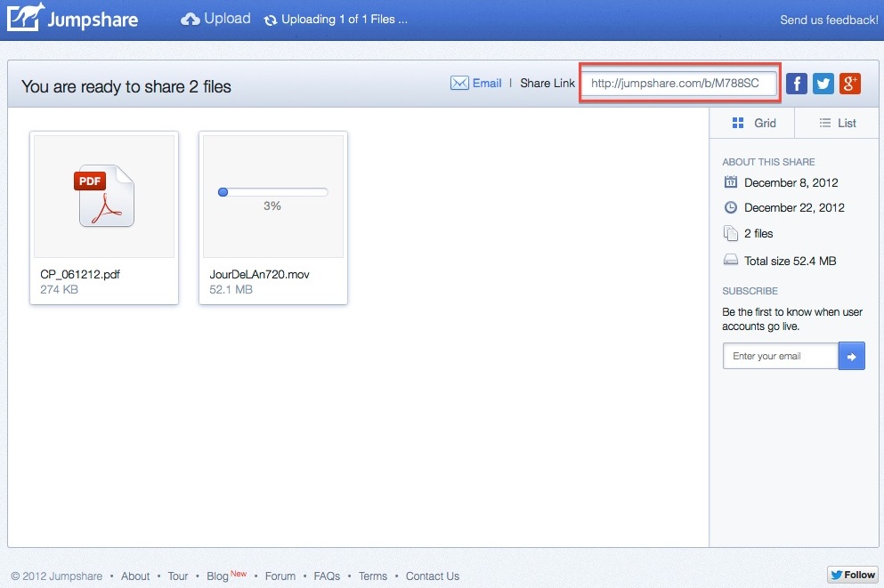Click the JourDeLAn720.mov upload progress bar
Screen dimensions: 884x588
pyautogui.click(x=273, y=192)
